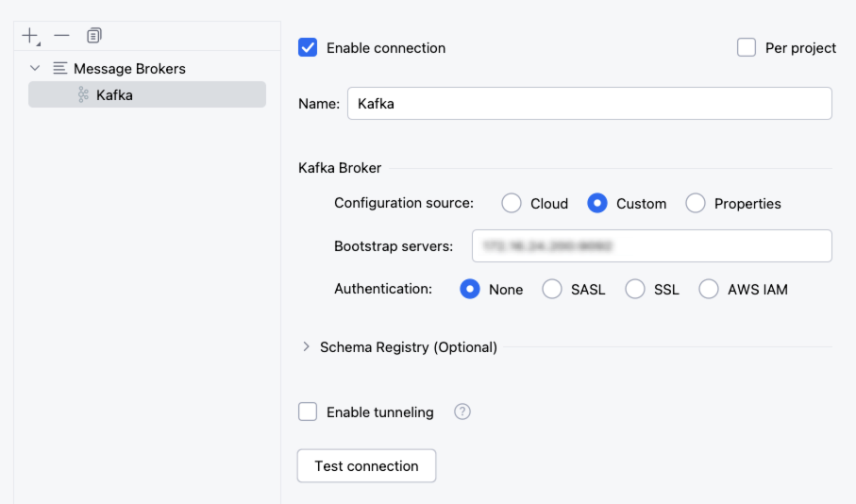The height and width of the screenshot is (504, 856).
Task: Click the Bootstrap servers input field
Action: (651, 246)
